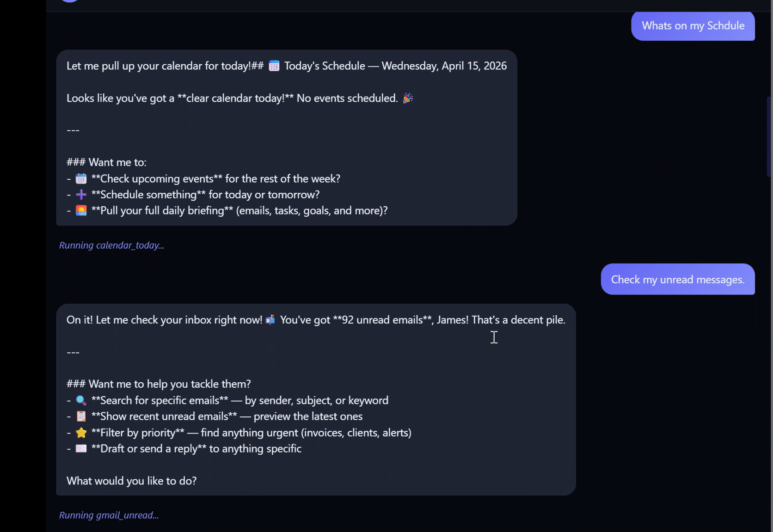Click the What would you like to do text

(x=131, y=481)
